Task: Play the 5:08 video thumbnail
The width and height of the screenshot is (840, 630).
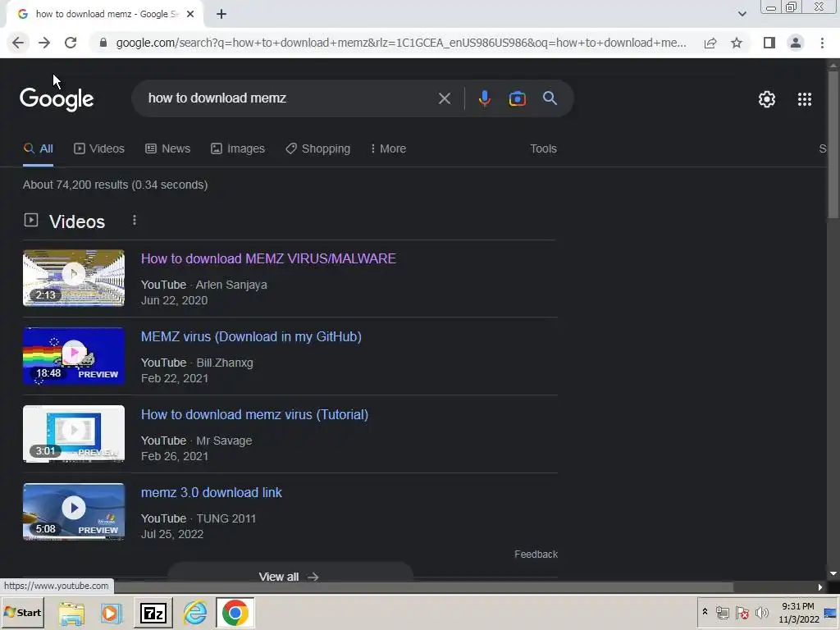Action: (x=74, y=512)
